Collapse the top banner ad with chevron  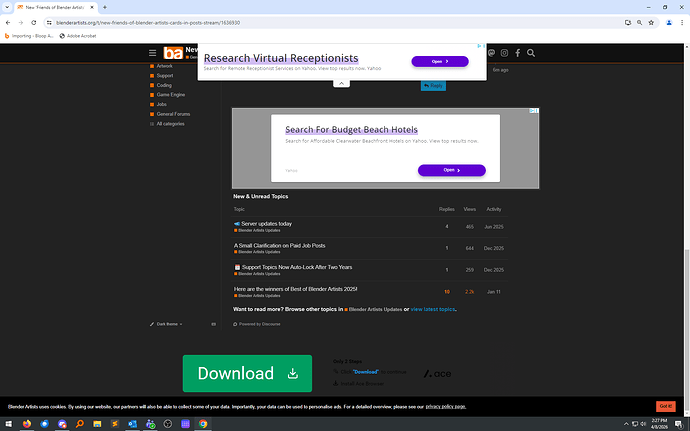[341, 83]
